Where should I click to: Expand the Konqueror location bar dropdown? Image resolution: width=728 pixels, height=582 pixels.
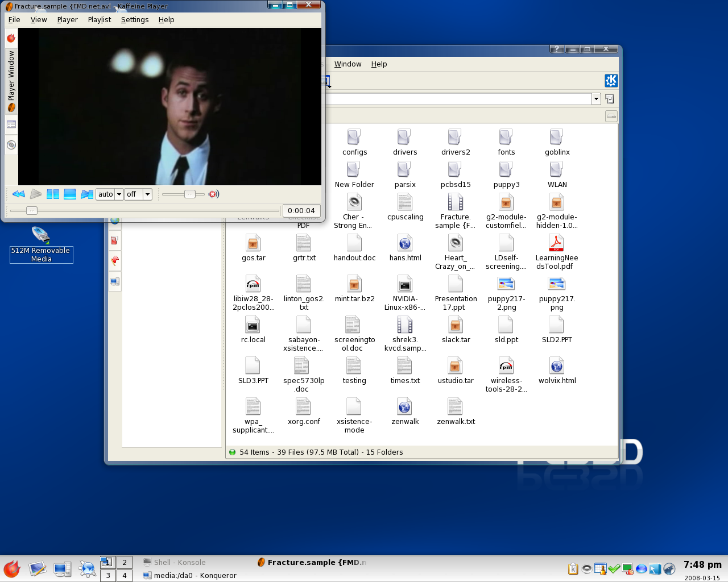click(x=596, y=99)
